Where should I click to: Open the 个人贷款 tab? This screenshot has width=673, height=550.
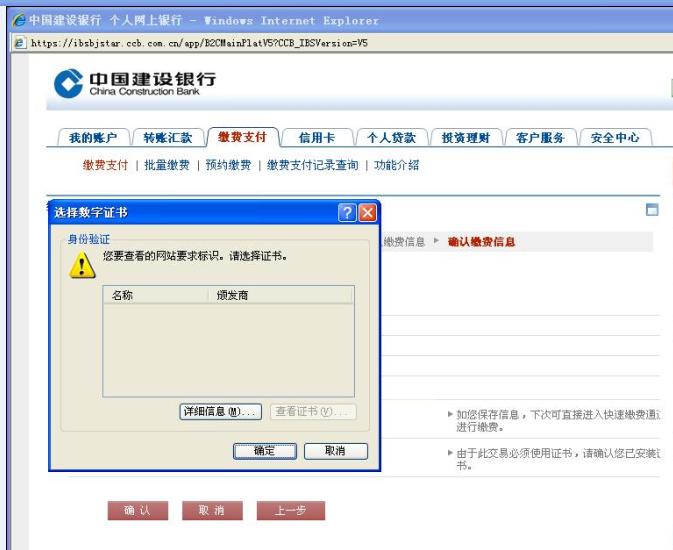(x=391, y=138)
